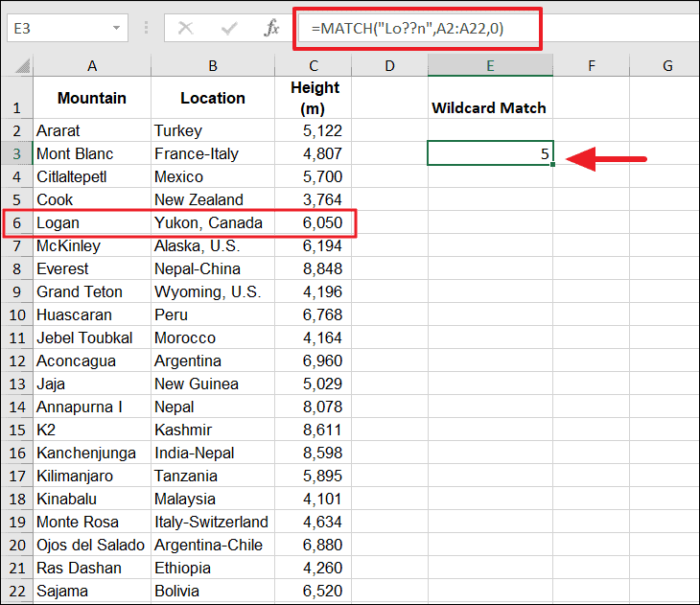Click the cell containing Ojos del Salado
700x605 pixels.
point(92,545)
